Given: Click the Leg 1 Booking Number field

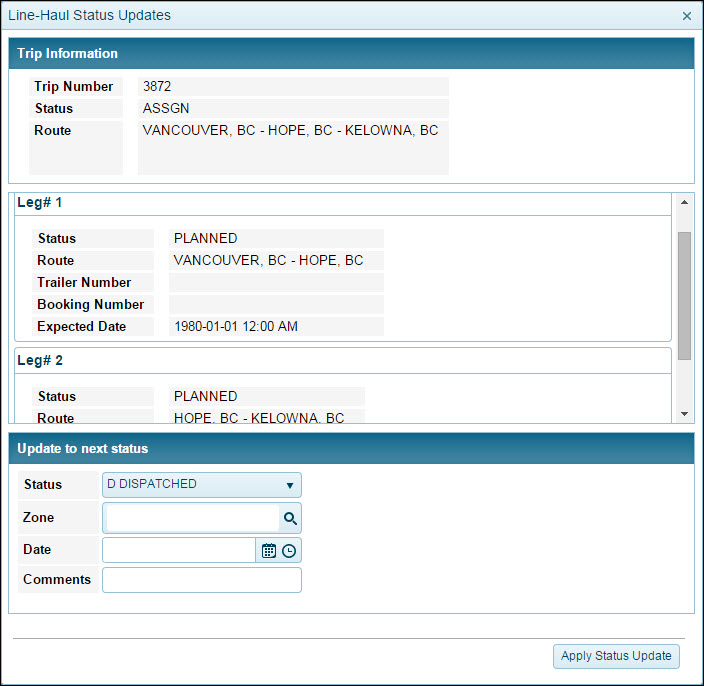Looking at the screenshot, I should [276, 305].
